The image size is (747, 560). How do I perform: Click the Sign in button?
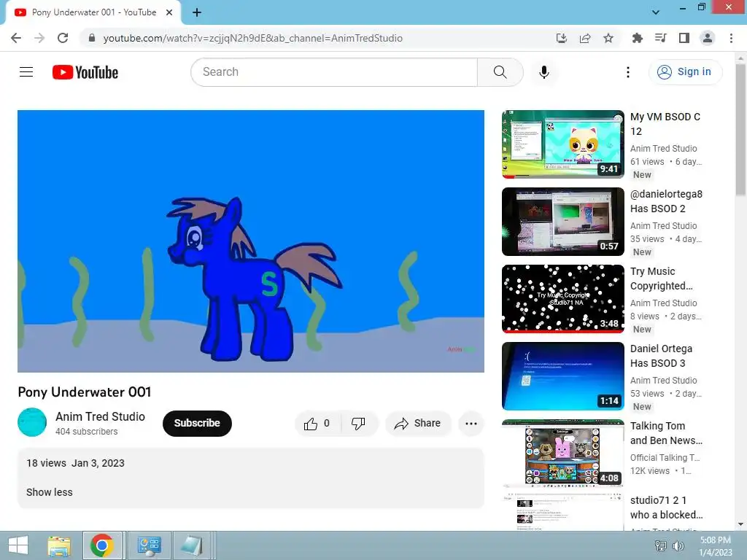pyautogui.click(x=685, y=72)
